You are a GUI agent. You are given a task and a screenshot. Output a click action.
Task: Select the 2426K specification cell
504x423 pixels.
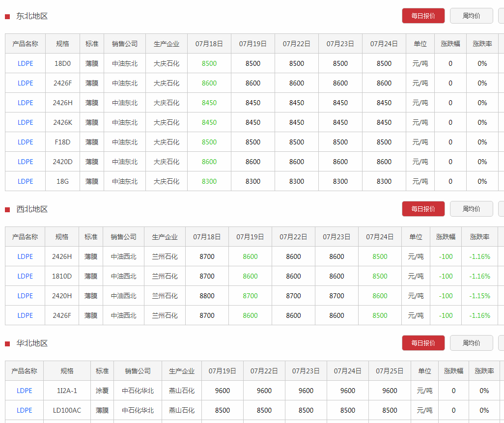(x=63, y=122)
